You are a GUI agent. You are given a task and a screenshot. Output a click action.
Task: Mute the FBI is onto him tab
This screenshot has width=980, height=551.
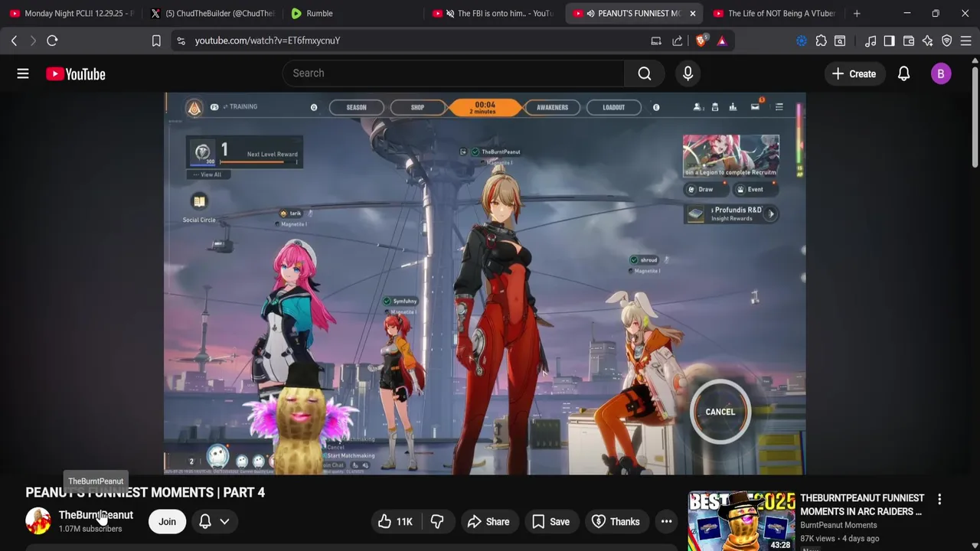(450, 13)
